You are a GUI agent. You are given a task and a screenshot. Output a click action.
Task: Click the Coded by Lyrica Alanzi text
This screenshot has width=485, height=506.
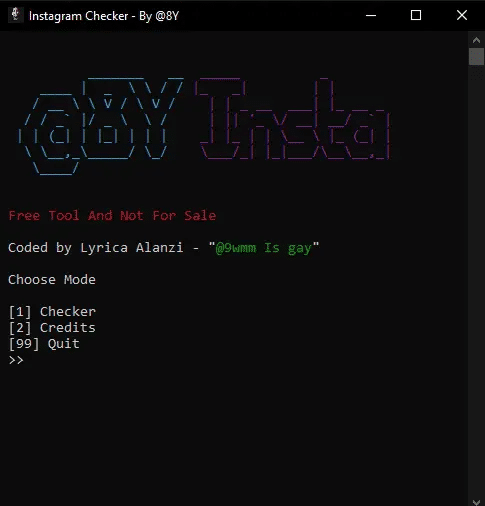point(96,248)
